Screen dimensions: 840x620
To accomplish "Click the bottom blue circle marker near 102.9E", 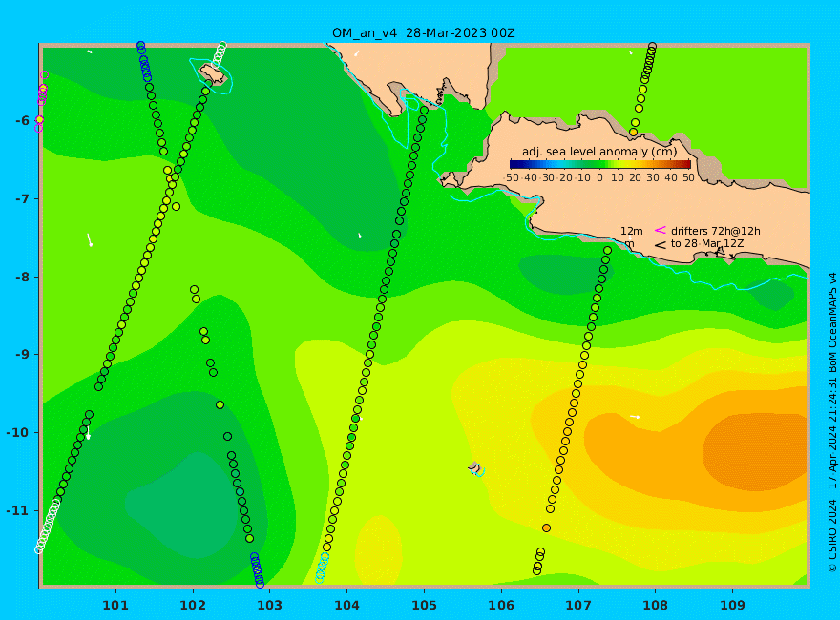I will [260, 584].
